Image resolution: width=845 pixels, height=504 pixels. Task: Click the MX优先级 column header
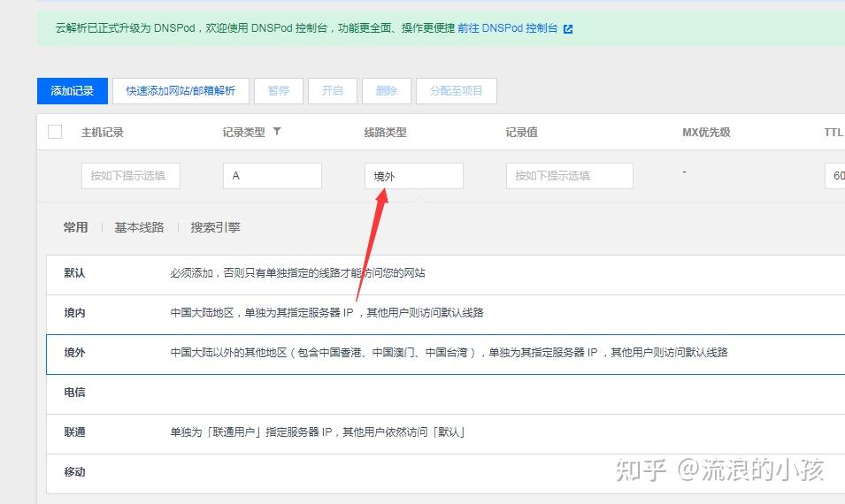click(706, 133)
